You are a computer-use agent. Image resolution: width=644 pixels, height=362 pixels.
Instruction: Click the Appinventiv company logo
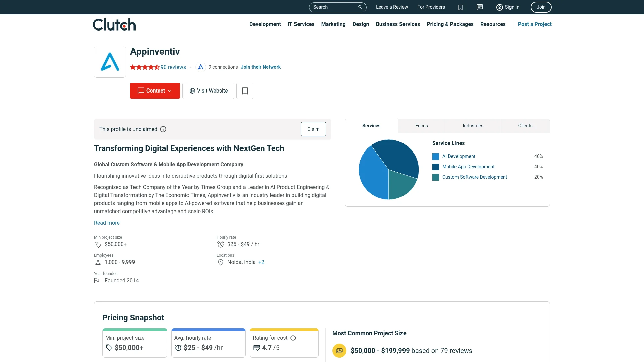(110, 62)
